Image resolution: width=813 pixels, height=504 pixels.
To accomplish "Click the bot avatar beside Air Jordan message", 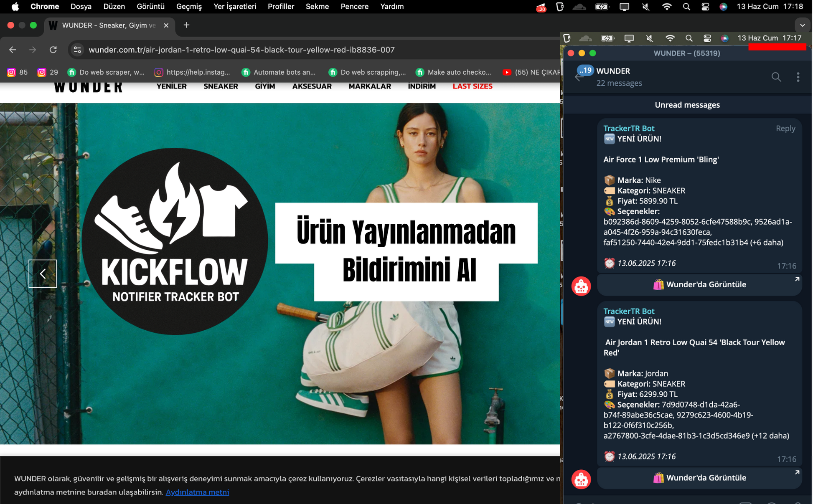I will point(581,479).
